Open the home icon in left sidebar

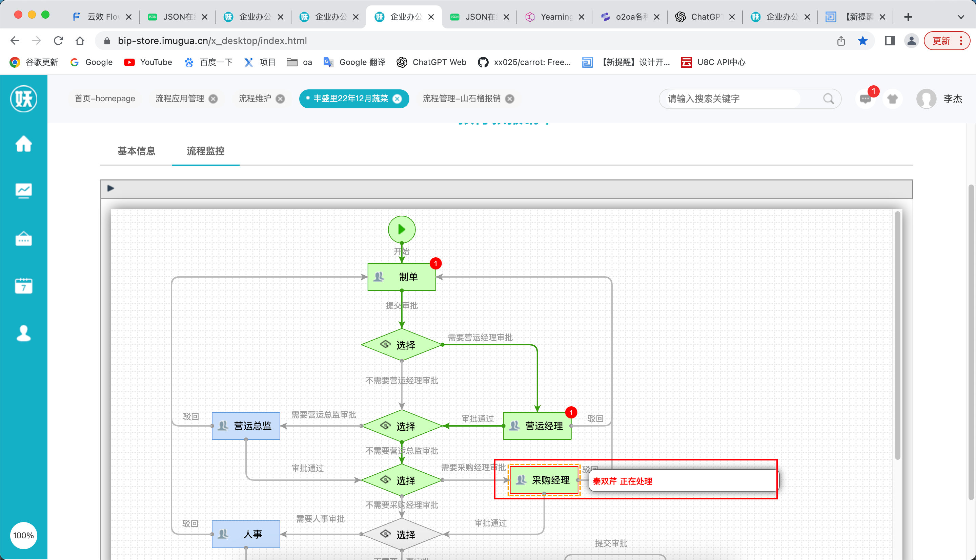pos(23,144)
